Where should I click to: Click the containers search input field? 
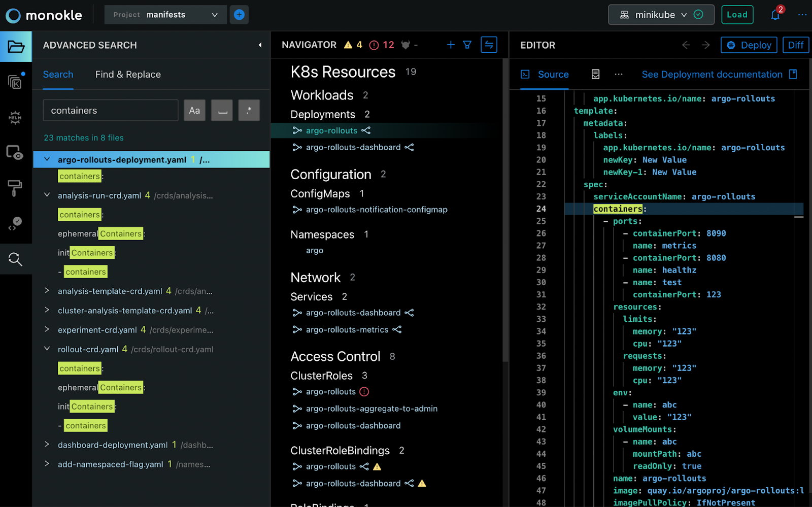click(x=111, y=110)
